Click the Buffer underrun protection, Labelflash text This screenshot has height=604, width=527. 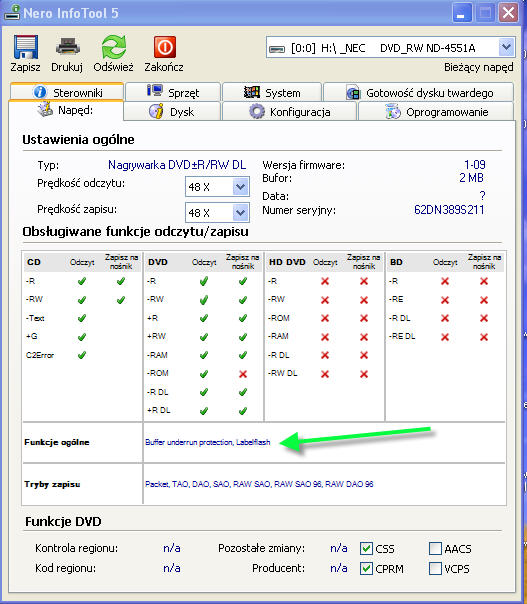208,442
